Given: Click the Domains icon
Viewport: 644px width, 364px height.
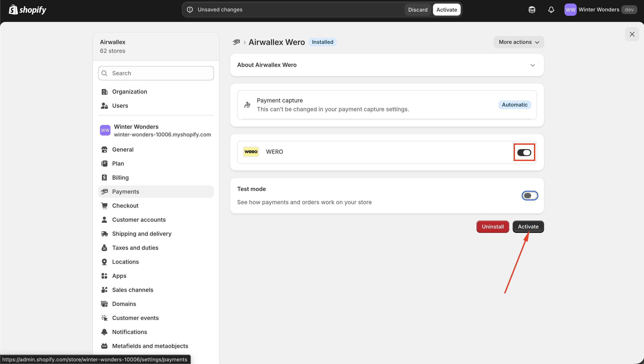Looking at the screenshot, I should (104, 304).
